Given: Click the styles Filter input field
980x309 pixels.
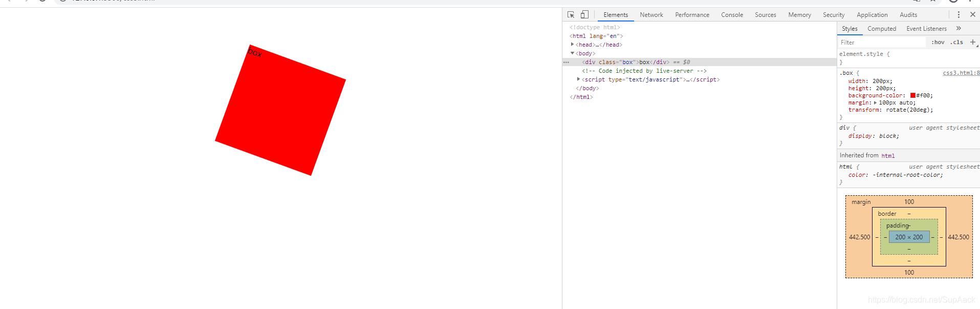Looking at the screenshot, I should click(882, 43).
